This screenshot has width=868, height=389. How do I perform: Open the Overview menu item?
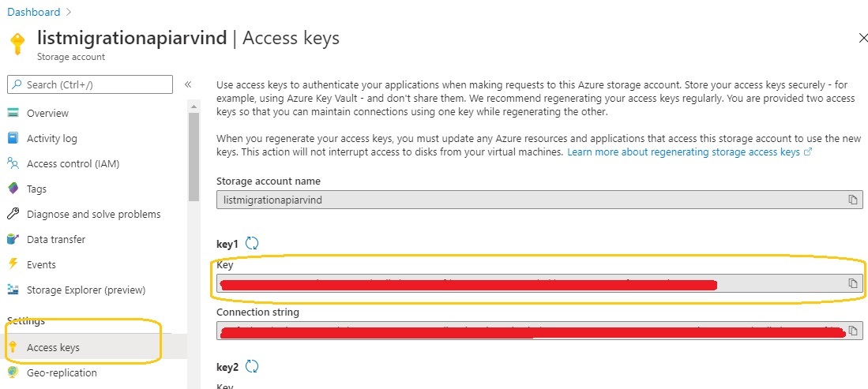tap(47, 113)
